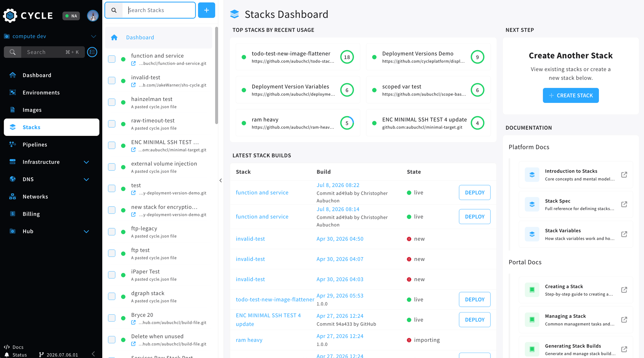Click the magnifier icon in sidebar search
Screen dimensions: 644x358
coord(12,52)
